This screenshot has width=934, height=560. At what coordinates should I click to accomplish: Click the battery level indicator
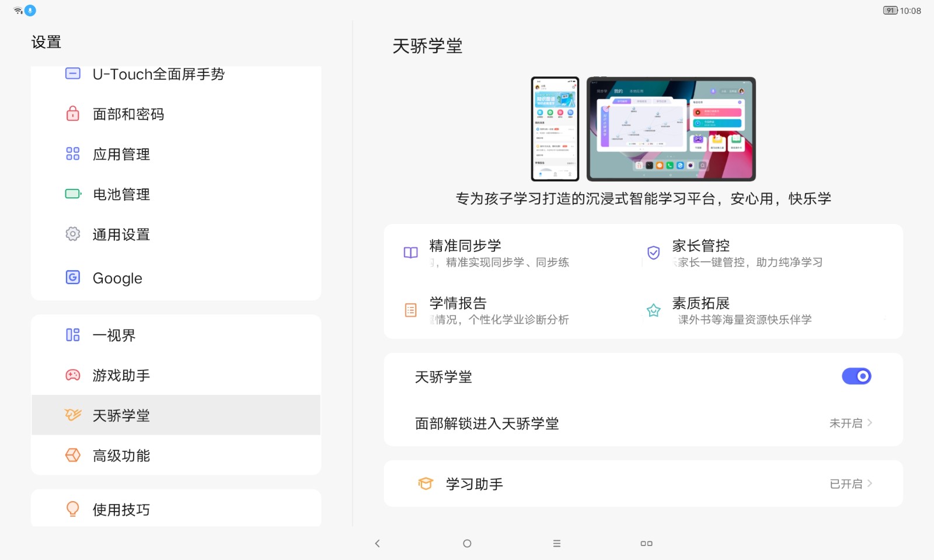(x=890, y=10)
